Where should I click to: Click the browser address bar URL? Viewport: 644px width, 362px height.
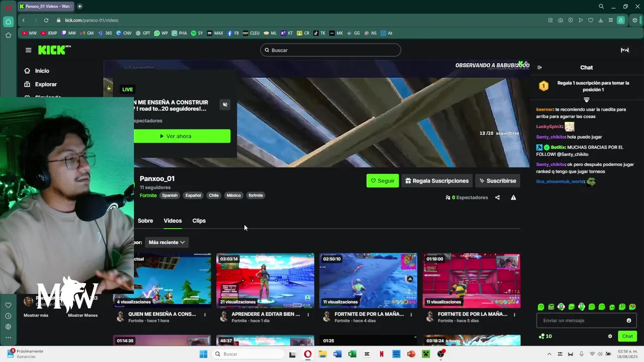coord(92,20)
